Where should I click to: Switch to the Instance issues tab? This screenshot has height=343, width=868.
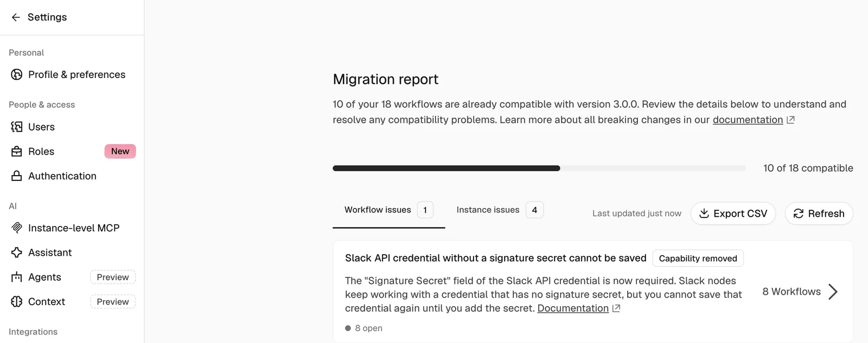[500, 210]
